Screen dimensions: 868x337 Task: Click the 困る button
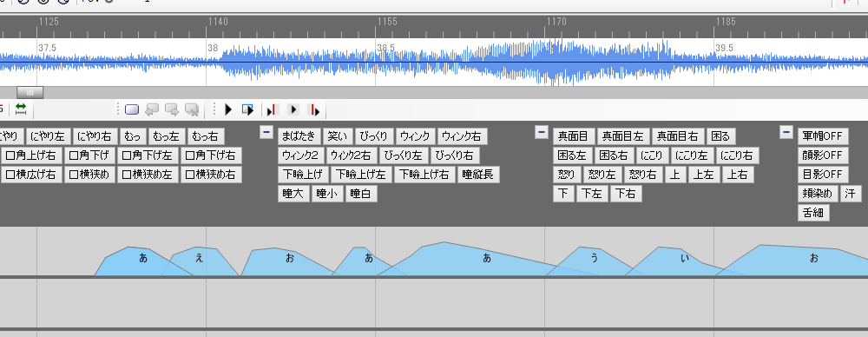tap(720, 135)
